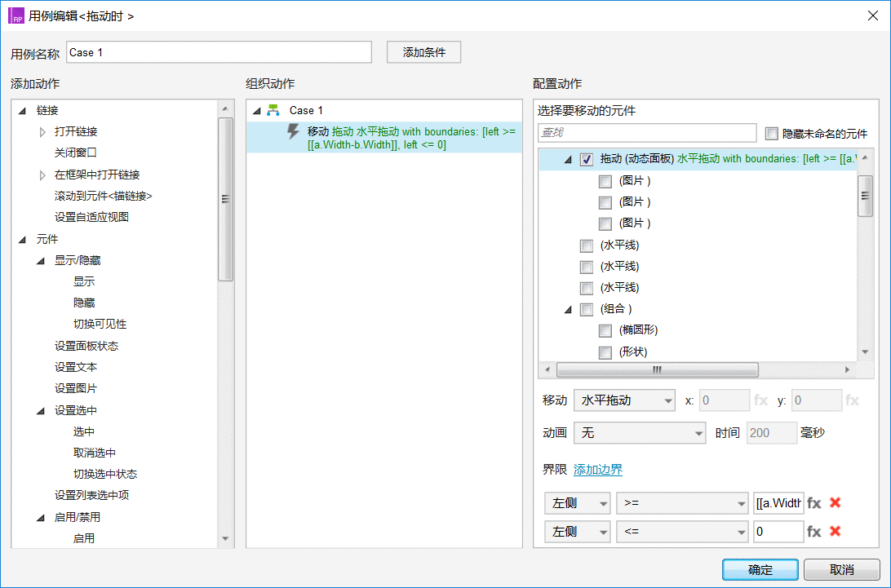
Task: Click the 用例名称 field containing Case 1
Action: [219, 52]
